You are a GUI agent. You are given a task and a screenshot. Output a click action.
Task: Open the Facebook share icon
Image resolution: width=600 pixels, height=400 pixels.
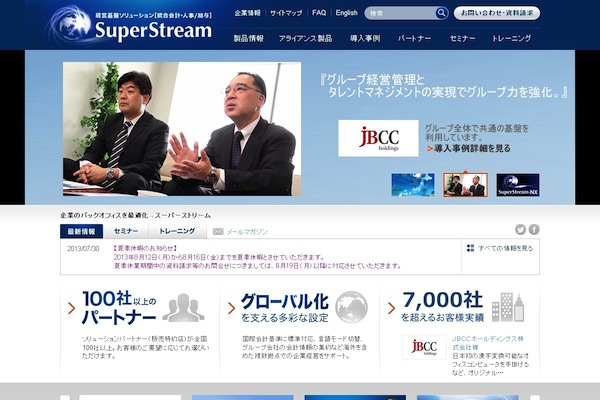[534, 230]
